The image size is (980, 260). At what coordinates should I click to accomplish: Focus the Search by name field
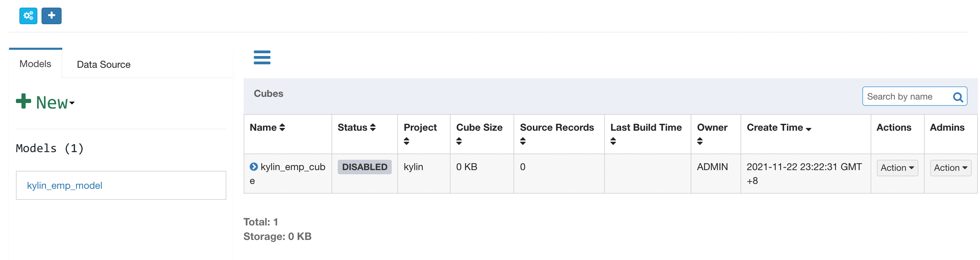pyautogui.click(x=907, y=96)
